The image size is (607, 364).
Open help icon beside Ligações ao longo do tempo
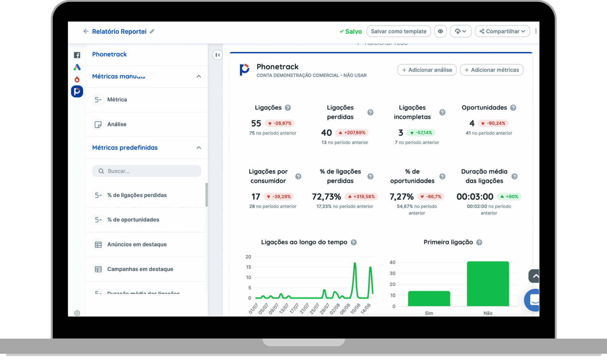[354, 242]
